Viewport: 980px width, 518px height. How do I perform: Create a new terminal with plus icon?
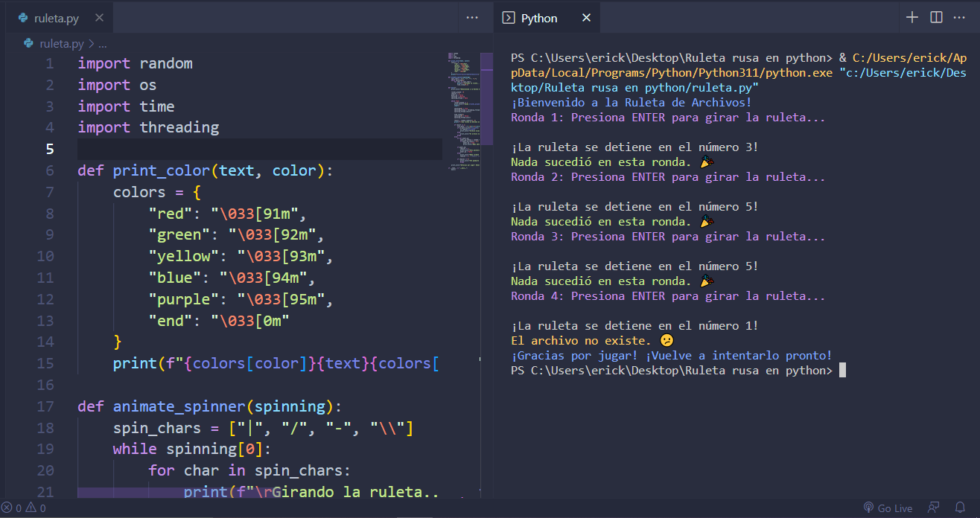[912, 17]
